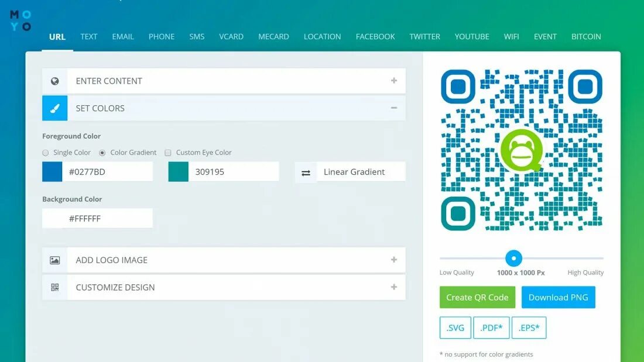Click the teal 309195 color swatch
The height and width of the screenshot is (362, 644).
point(178,171)
